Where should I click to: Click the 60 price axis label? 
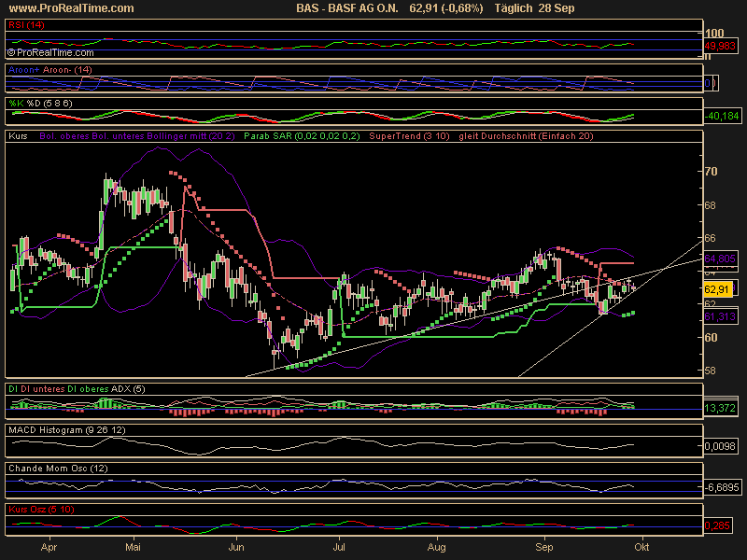click(711, 338)
